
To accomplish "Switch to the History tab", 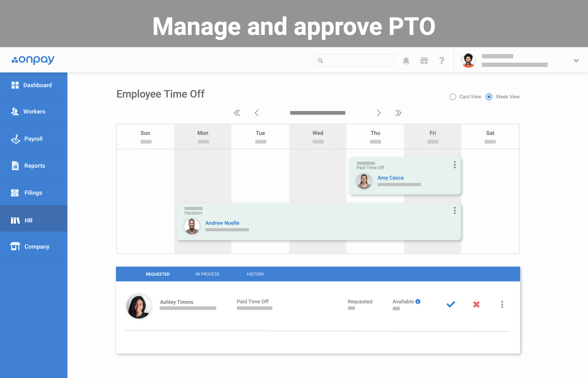I will click(255, 274).
